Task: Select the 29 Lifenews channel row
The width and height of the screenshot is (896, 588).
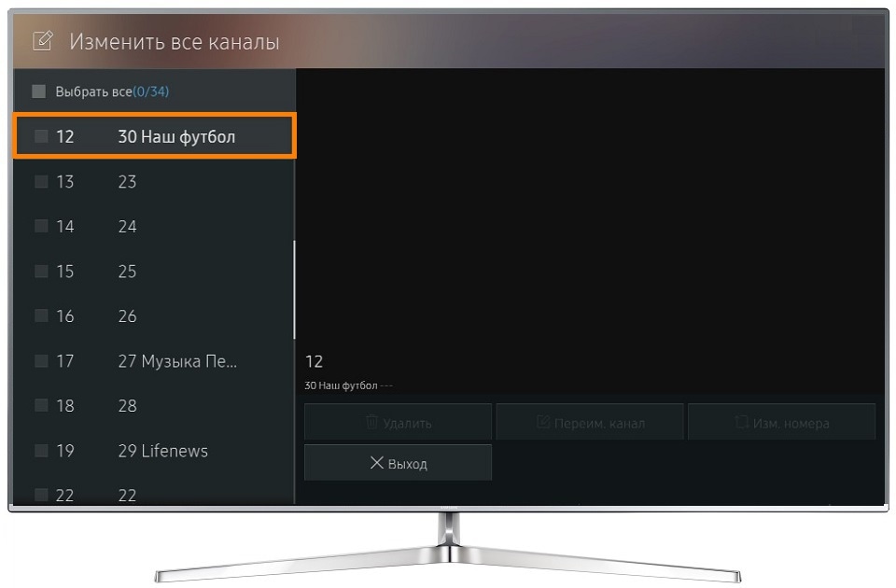Action: [x=154, y=450]
